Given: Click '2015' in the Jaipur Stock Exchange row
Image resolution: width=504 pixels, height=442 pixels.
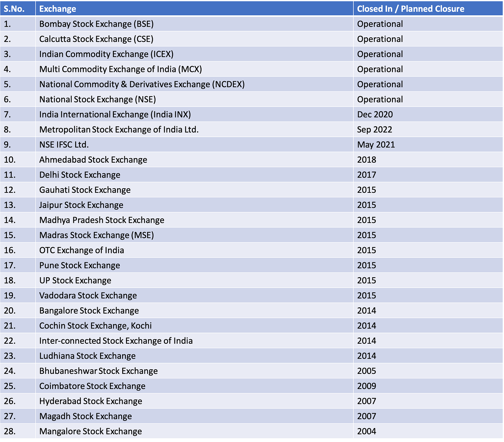Looking at the screenshot, I should tap(367, 205).
